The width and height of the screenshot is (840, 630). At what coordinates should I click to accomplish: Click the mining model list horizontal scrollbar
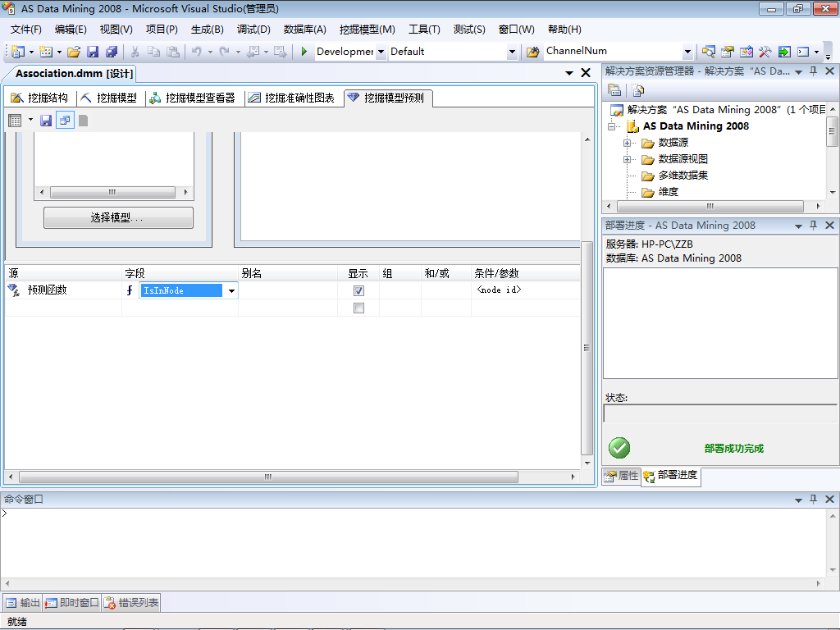[113, 192]
